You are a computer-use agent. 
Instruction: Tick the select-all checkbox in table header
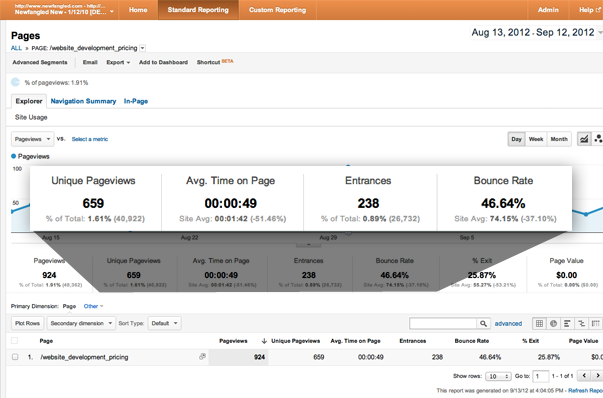(15, 340)
